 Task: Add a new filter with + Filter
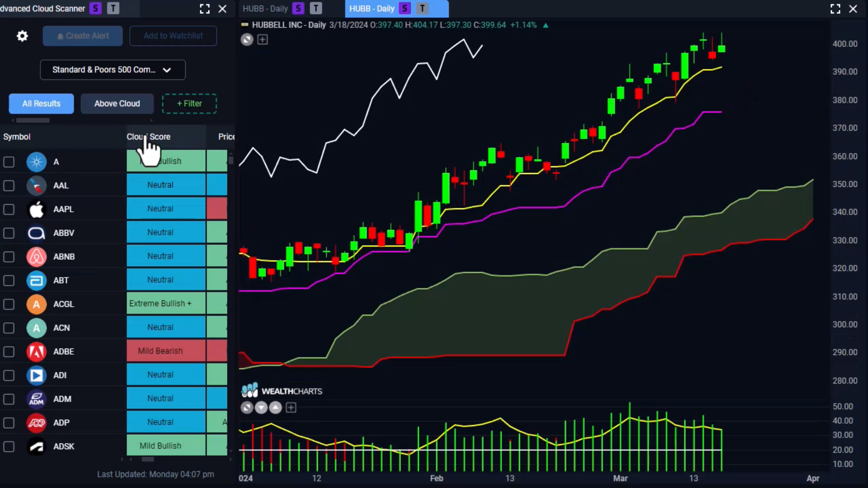(189, 103)
